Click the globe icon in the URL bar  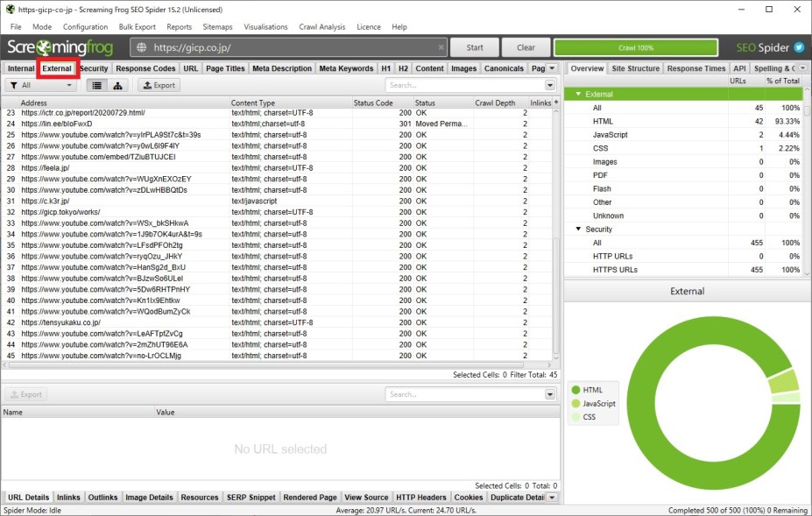pyautogui.click(x=141, y=47)
